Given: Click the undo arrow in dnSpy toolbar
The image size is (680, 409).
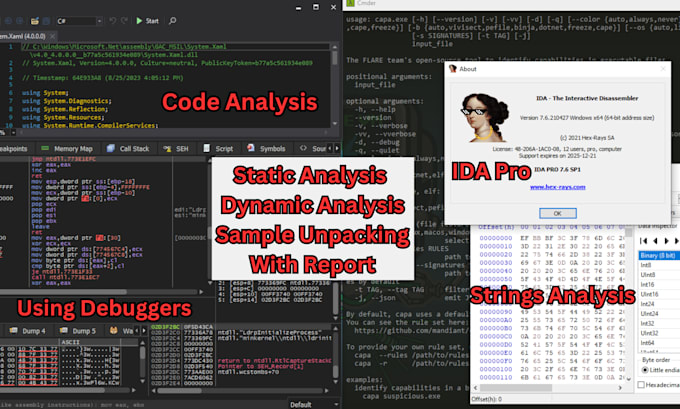Looking at the screenshot, I should tap(112, 20).
